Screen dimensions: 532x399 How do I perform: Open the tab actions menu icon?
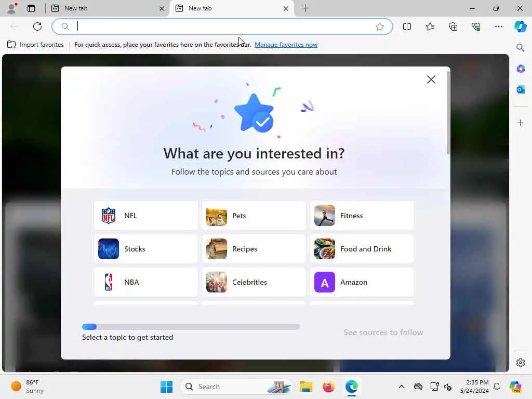point(31,8)
